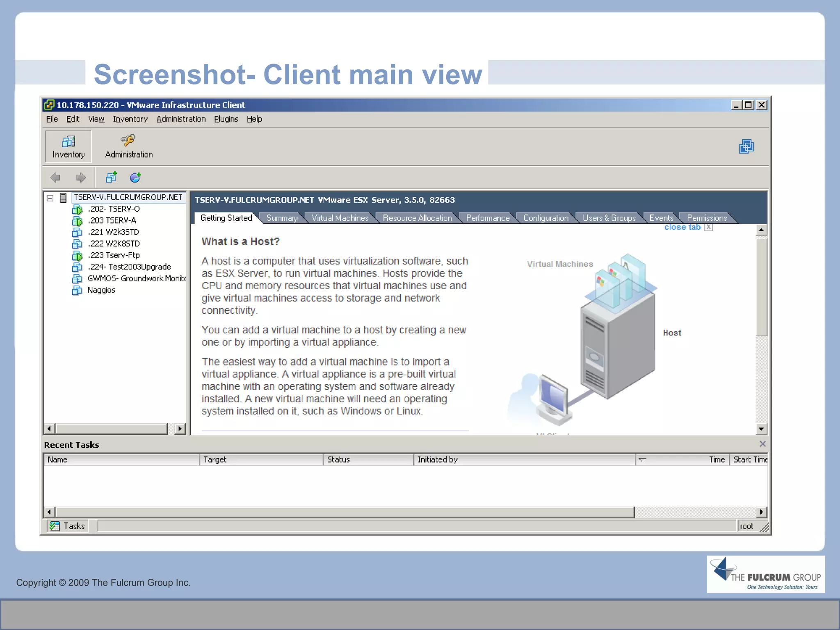Image resolution: width=840 pixels, height=630 pixels.
Task: Click the VMware boxes icon at top right
Action: (x=746, y=146)
